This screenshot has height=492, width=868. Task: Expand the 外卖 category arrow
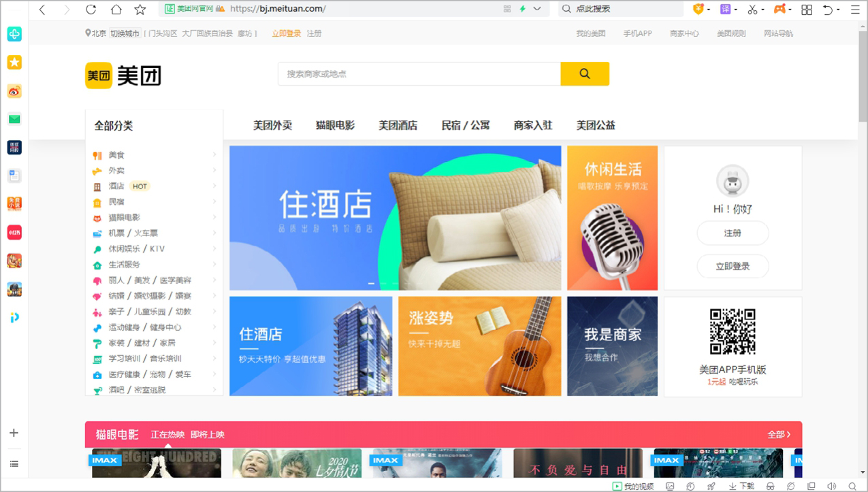pyautogui.click(x=214, y=171)
